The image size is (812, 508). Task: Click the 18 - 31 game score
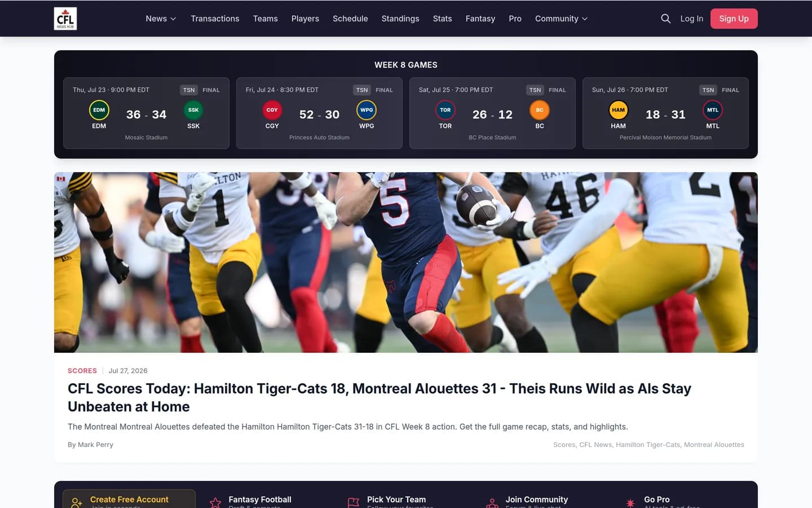pos(665,115)
